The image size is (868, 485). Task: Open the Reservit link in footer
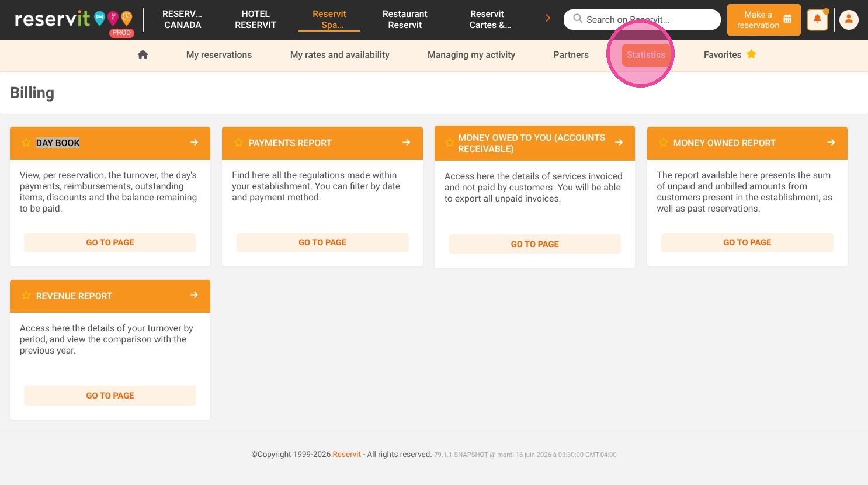[347, 455]
